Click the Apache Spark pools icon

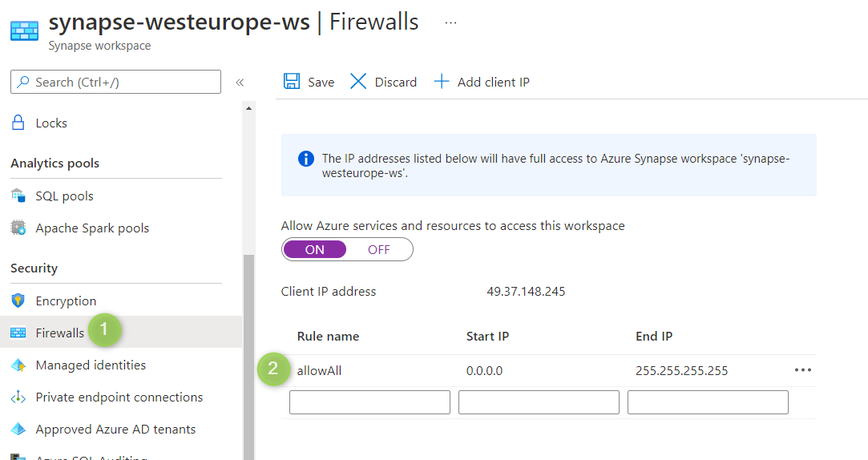tap(18, 228)
